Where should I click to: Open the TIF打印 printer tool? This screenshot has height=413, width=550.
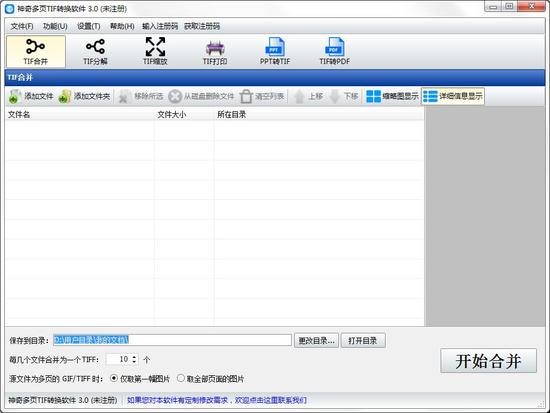coord(215,51)
